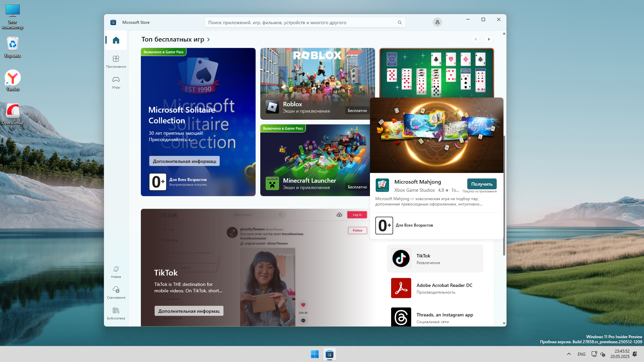Click the user profile account icon

coord(437,22)
